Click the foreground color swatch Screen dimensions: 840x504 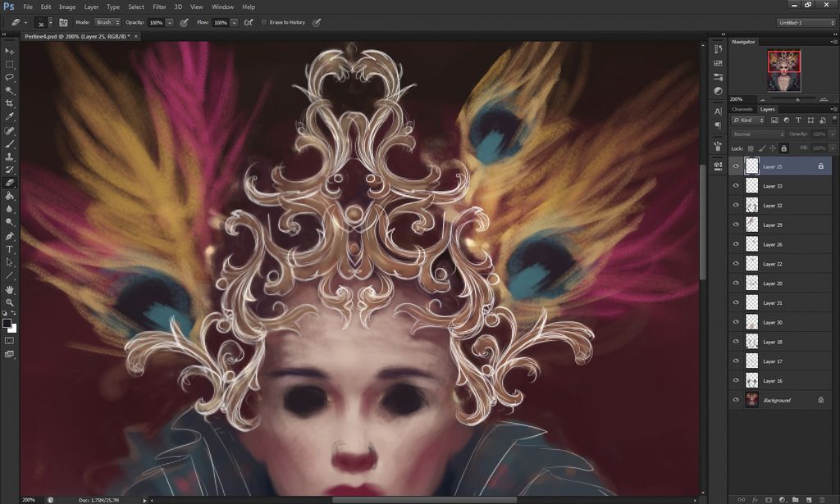(x=7, y=322)
